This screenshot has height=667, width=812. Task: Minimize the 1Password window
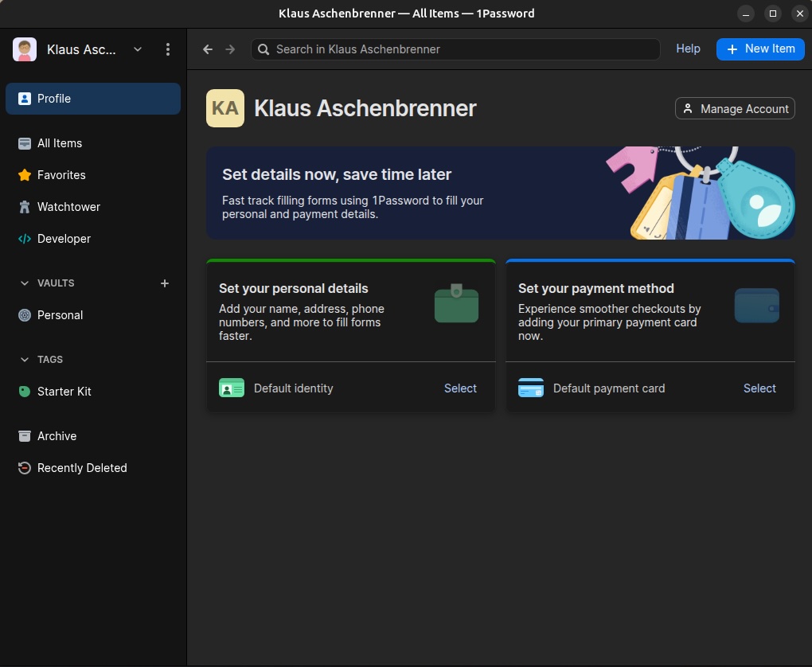pos(746,14)
